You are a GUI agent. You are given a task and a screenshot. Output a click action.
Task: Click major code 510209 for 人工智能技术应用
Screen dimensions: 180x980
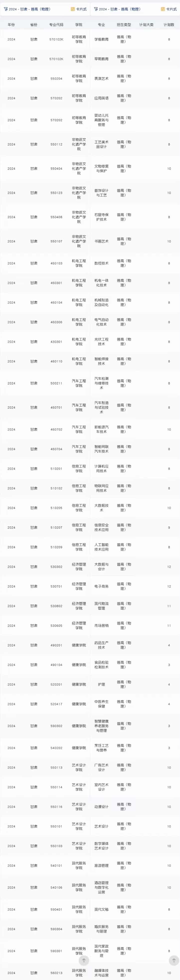pos(56,547)
